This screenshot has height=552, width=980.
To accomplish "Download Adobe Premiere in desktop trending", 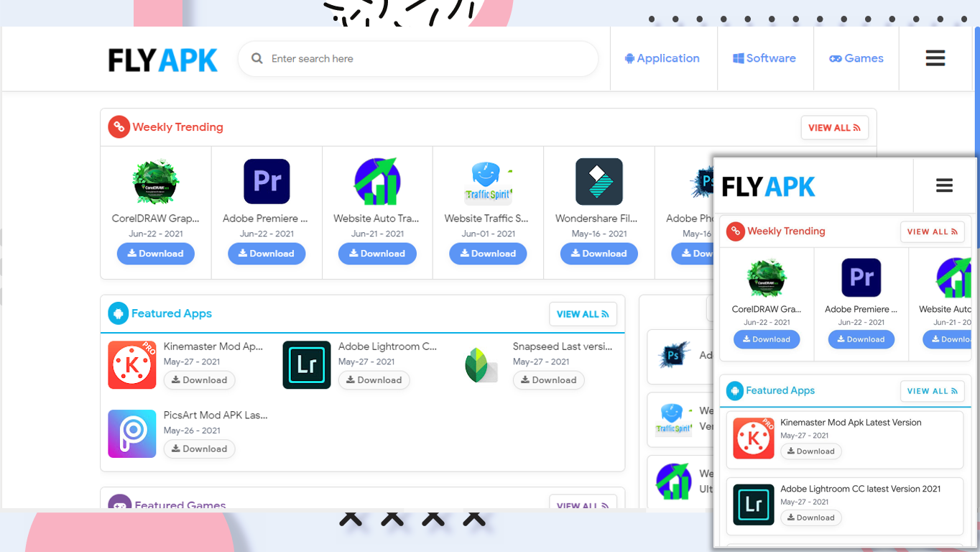I will [267, 254].
